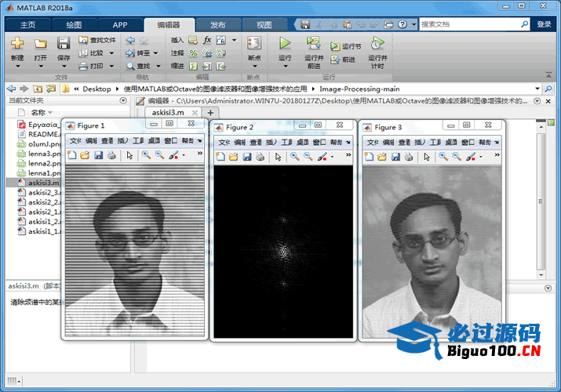Click the Find (查找) magnifier button
Image resolution: width=561 pixels, height=392 pixels.
pyautogui.click(x=138, y=66)
